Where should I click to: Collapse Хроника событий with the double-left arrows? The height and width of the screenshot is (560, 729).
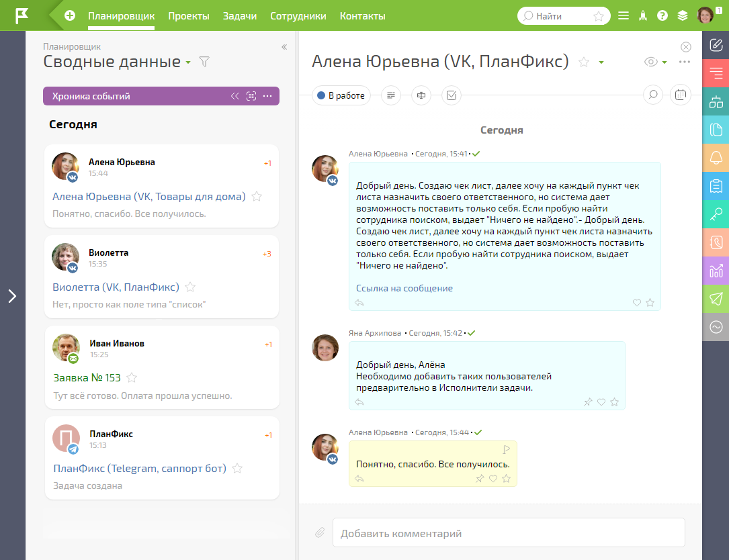[x=235, y=96]
